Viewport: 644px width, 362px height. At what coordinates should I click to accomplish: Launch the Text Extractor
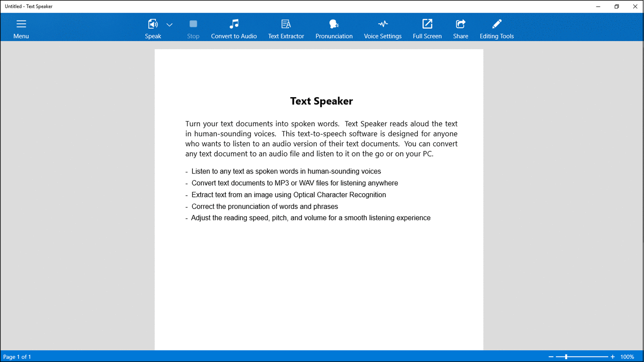(x=286, y=28)
